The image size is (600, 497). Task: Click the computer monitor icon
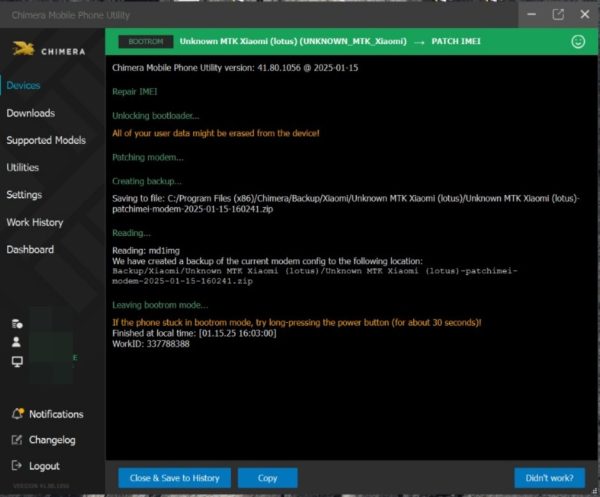(x=17, y=362)
